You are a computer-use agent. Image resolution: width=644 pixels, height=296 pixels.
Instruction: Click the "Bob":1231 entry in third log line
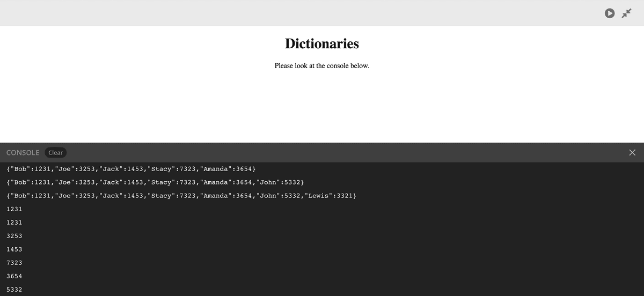30,196
